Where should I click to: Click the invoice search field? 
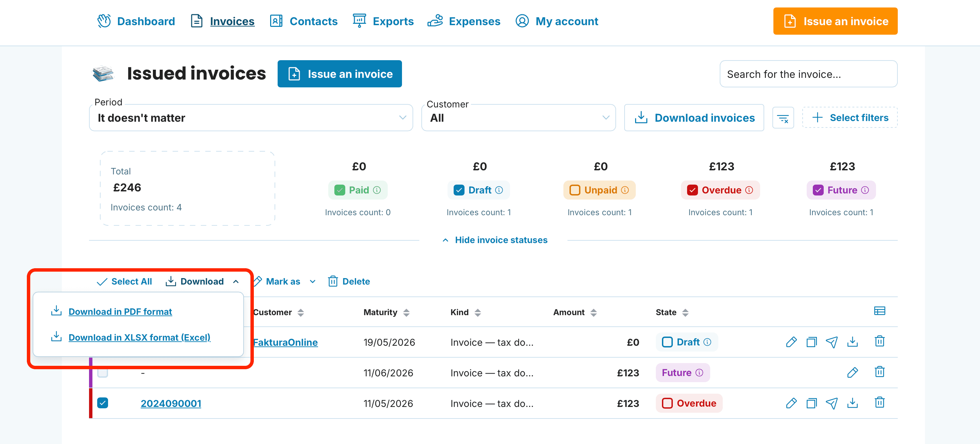coord(808,74)
